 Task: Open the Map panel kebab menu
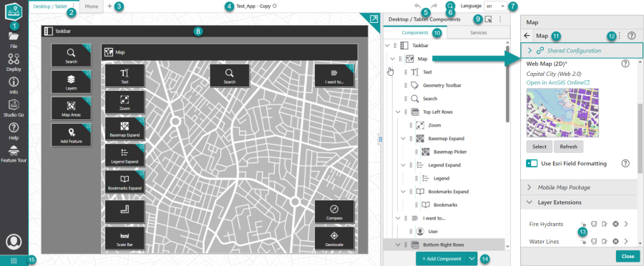pyautogui.click(x=620, y=36)
